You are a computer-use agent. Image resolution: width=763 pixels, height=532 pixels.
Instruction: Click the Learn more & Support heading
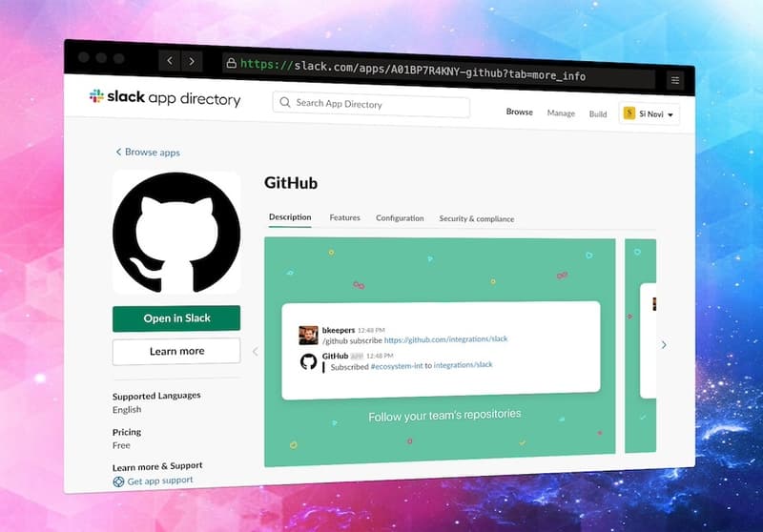[x=157, y=466]
